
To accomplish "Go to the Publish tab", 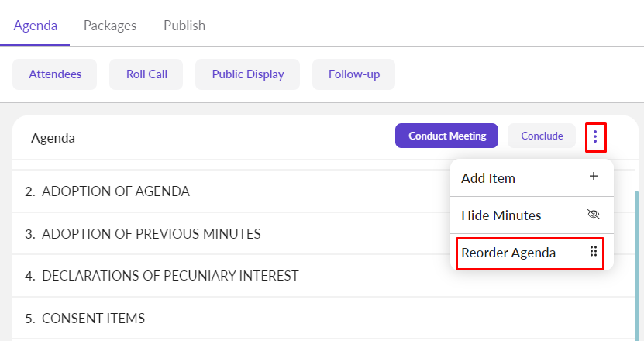I will 184,26.
